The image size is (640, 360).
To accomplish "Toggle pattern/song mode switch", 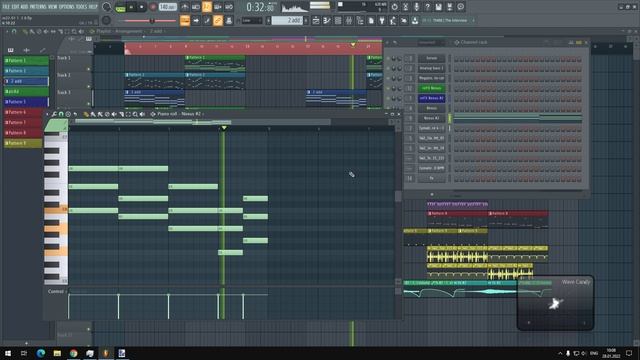I will tap(120, 7).
